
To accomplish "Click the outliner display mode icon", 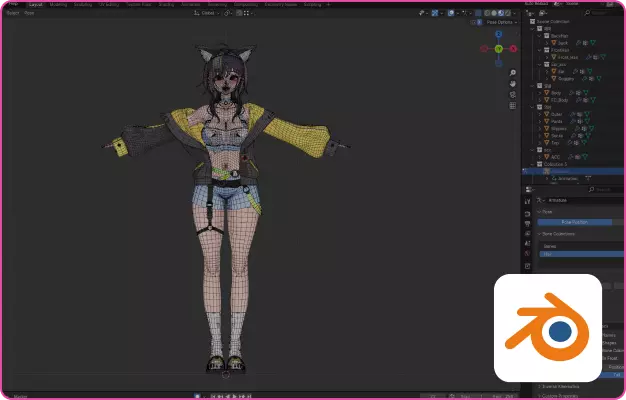I will pos(543,13).
